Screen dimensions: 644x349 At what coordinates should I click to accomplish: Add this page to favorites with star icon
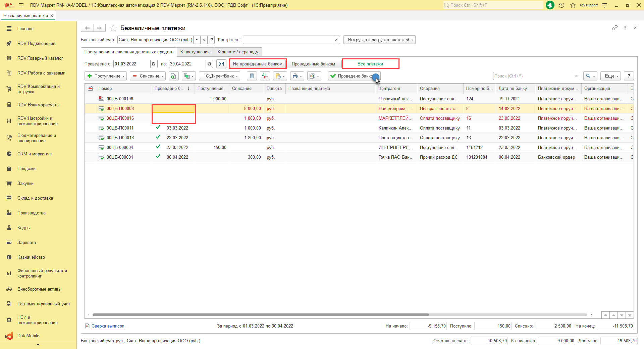pyautogui.click(x=113, y=28)
